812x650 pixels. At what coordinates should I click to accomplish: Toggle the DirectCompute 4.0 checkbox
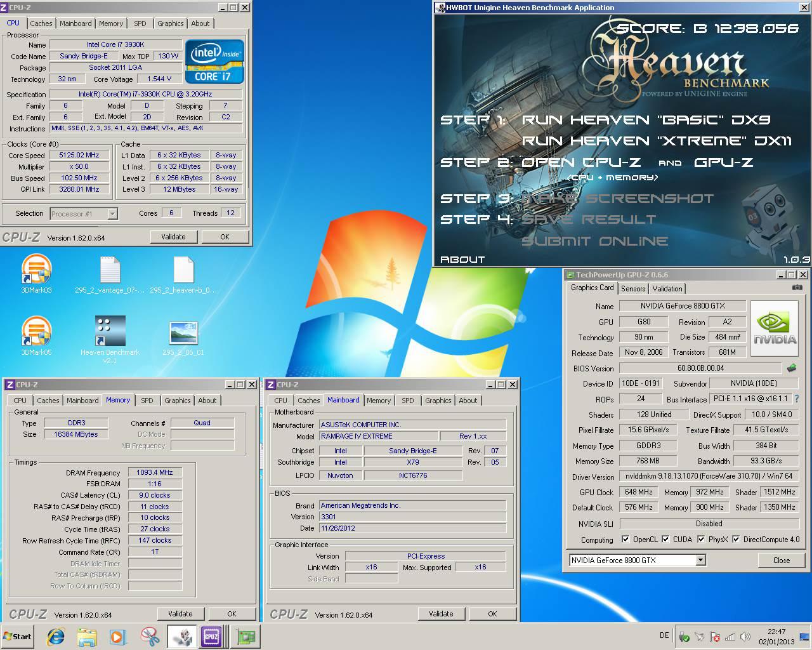[736, 539]
